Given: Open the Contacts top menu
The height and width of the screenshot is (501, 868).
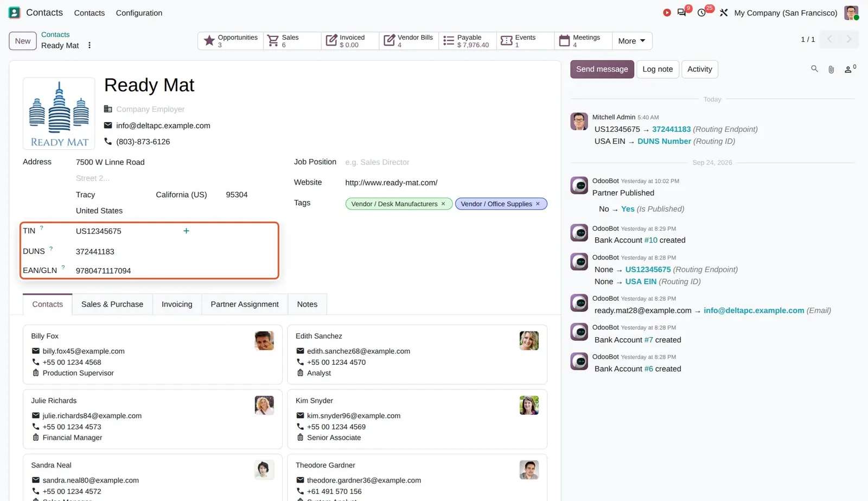Looking at the screenshot, I should pos(90,13).
